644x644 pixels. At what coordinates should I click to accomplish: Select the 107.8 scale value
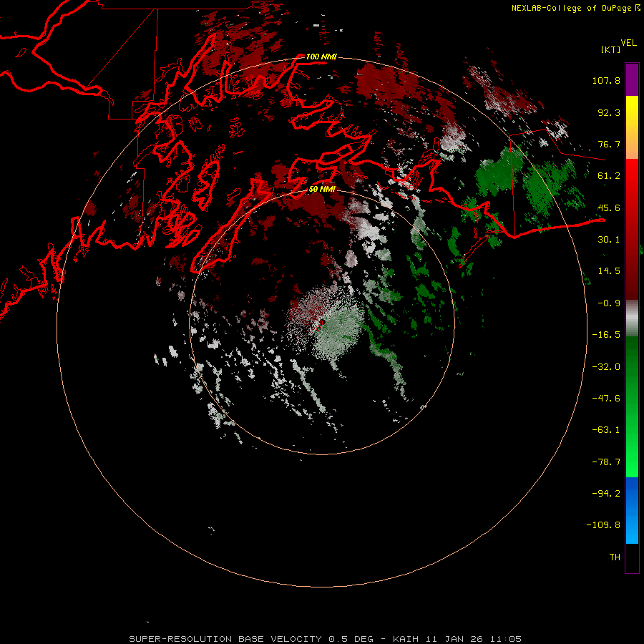(x=606, y=80)
